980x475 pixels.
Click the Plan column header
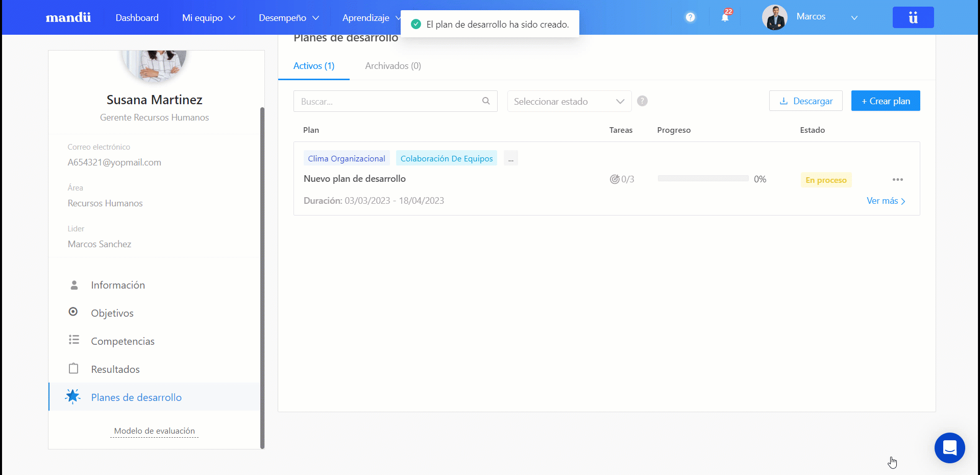point(311,130)
